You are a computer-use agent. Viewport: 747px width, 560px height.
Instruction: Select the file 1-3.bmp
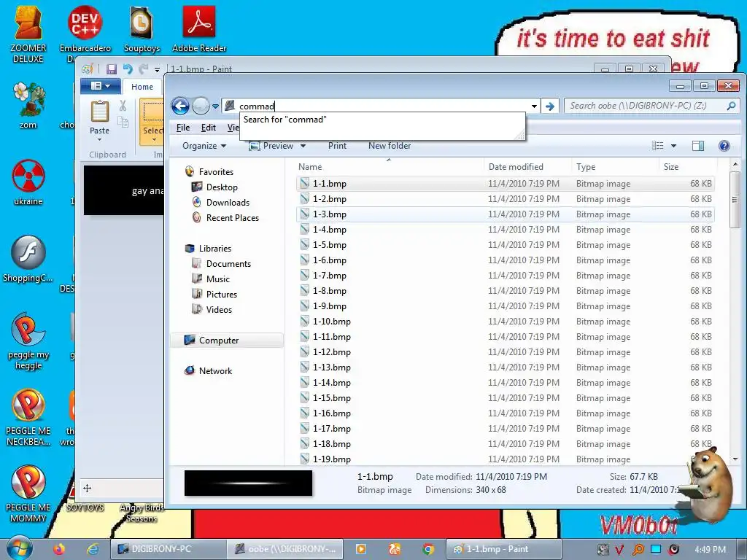(505, 214)
